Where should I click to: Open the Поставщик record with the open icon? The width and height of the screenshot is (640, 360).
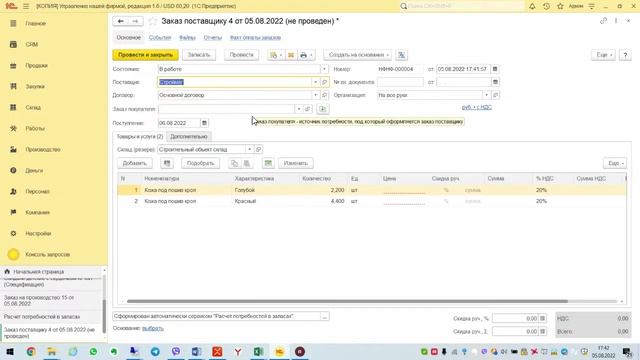click(x=324, y=82)
